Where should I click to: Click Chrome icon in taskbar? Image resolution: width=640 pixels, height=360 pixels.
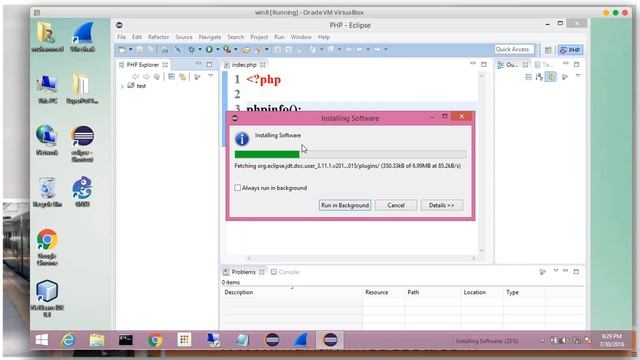coord(155,340)
